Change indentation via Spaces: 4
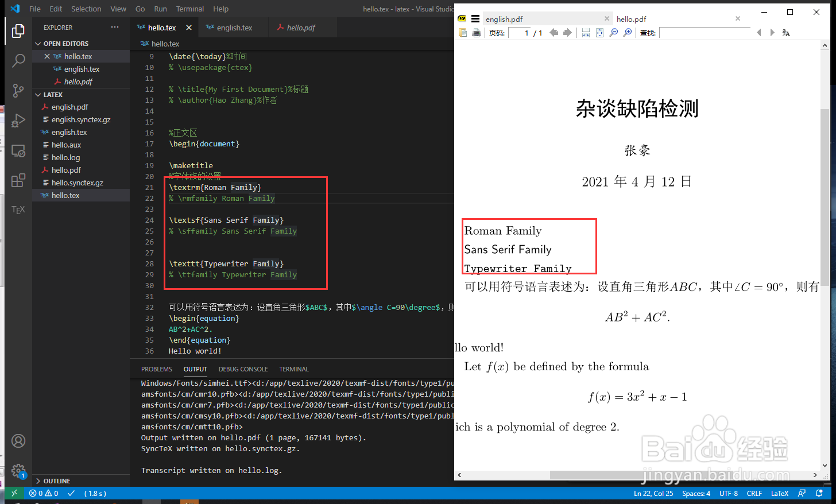This screenshot has height=504, width=836. (696, 493)
